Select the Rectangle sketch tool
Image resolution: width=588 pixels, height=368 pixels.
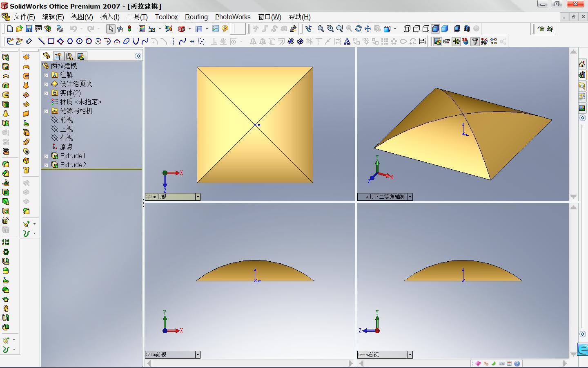pos(51,41)
